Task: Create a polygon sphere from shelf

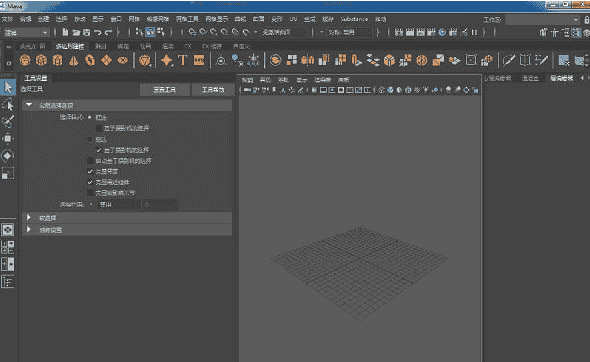Action: point(25,60)
